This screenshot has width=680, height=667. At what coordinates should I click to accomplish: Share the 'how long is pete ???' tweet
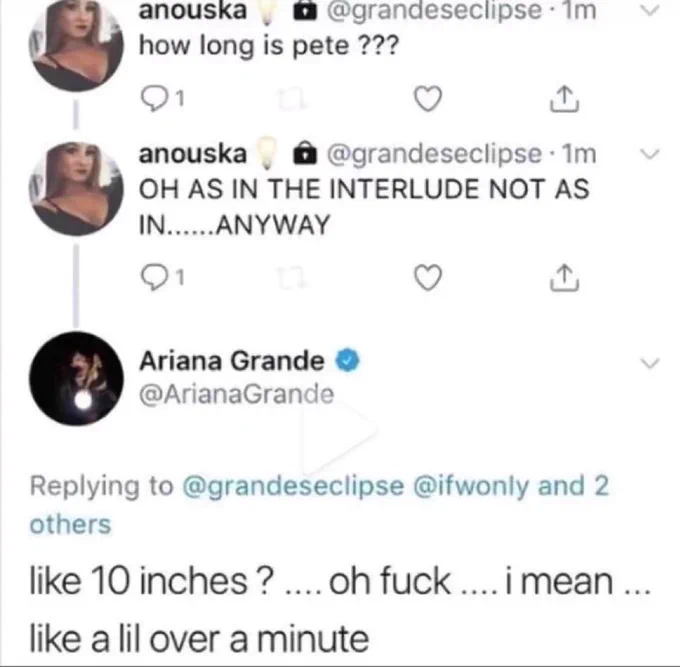(x=564, y=99)
